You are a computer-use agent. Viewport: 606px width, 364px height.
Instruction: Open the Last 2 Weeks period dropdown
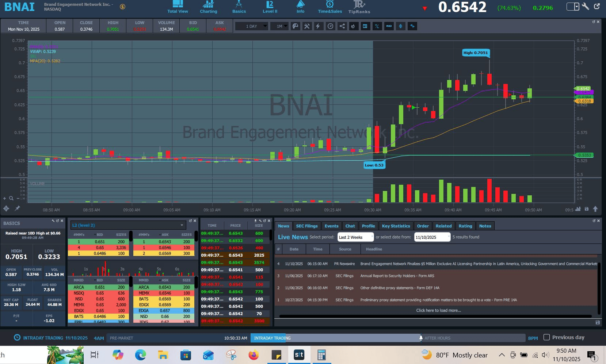(x=355, y=237)
